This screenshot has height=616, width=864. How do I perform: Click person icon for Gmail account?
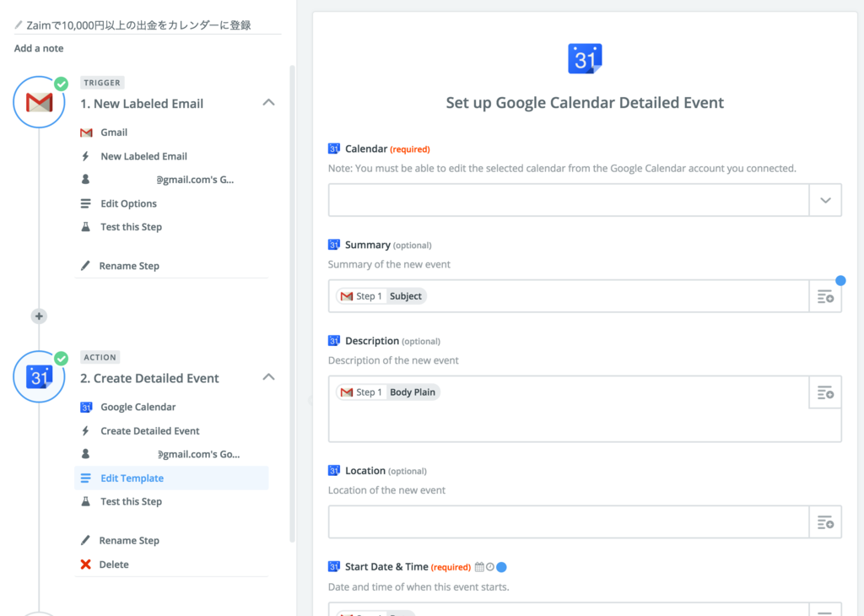point(85,180)
